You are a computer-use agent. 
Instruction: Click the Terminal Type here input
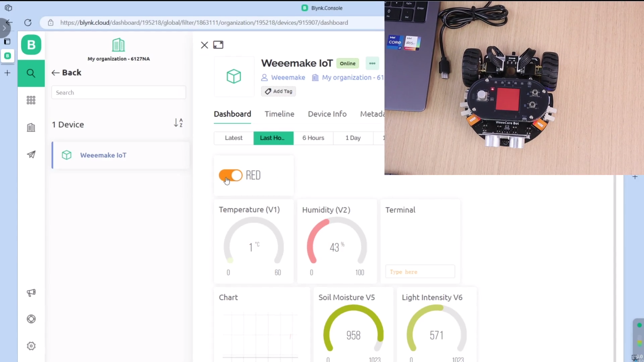[420, 272]
